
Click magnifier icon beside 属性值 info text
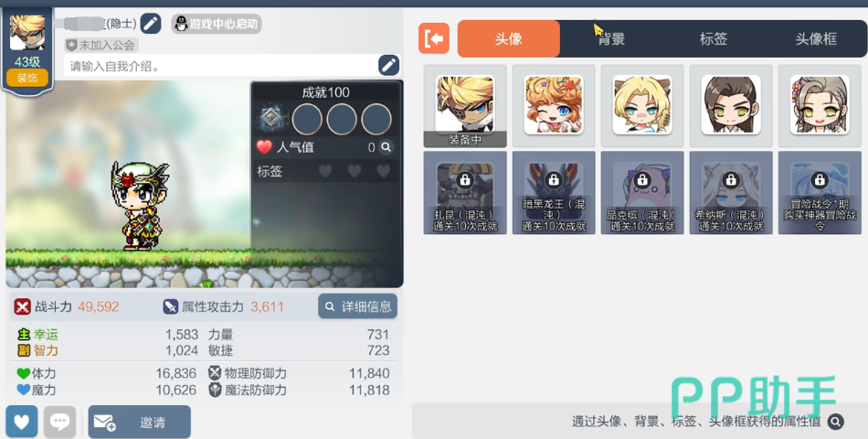click(836, 422)
